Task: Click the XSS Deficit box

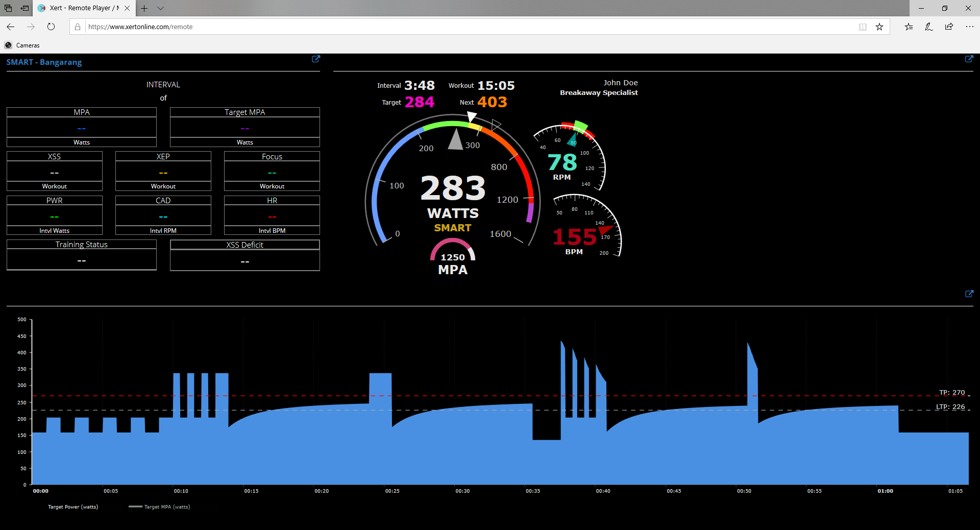Action: [245, 255]
